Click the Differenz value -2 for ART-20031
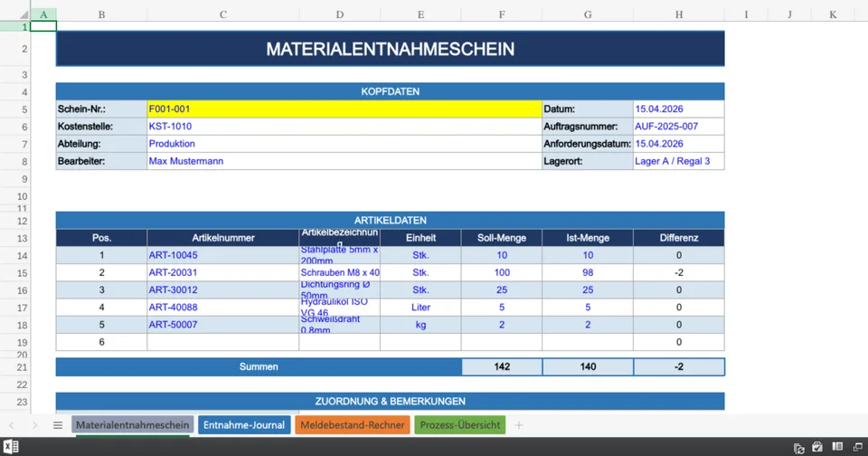The width and height of the screenshot is (868, 456). coord(679,272)
